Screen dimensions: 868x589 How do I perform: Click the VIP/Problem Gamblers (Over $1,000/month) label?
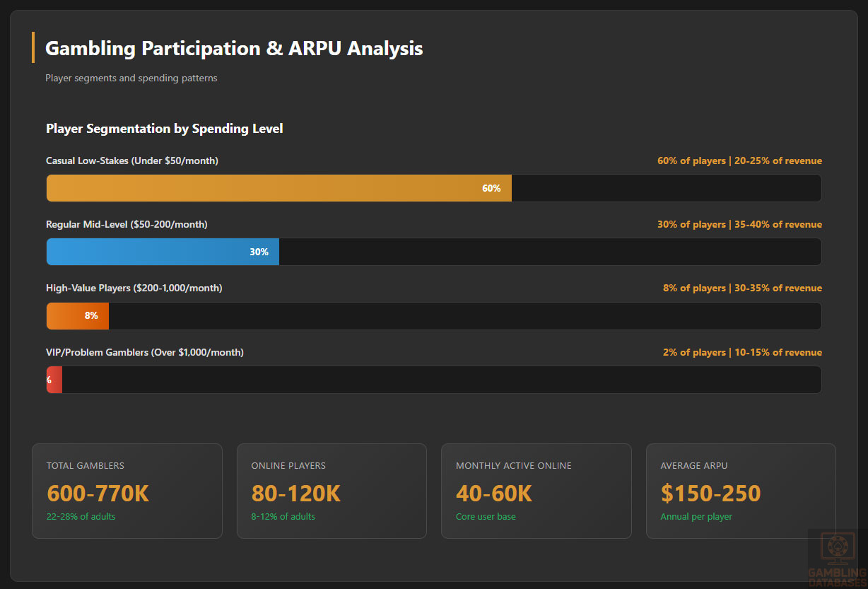(x=144, y=352)
